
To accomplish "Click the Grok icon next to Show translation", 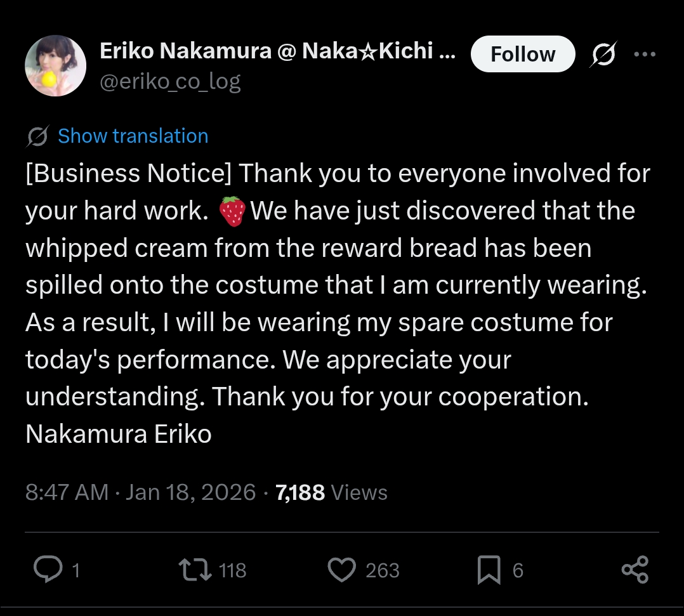I will tap(37, 136).
